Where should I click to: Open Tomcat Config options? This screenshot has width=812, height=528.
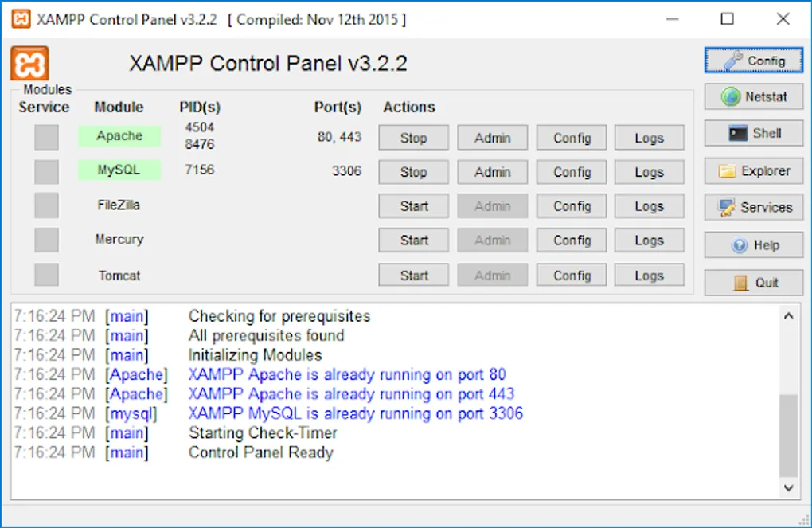(x=570, y=275)
